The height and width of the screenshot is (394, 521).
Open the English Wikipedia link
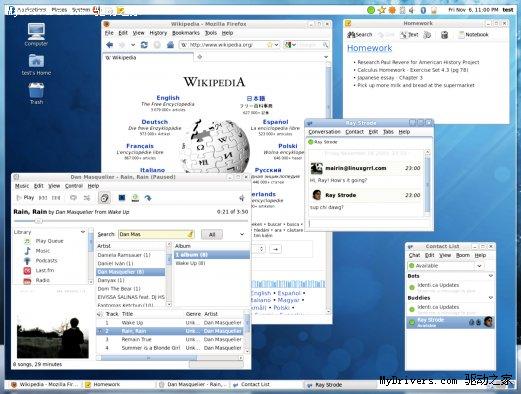pos(168,98)
